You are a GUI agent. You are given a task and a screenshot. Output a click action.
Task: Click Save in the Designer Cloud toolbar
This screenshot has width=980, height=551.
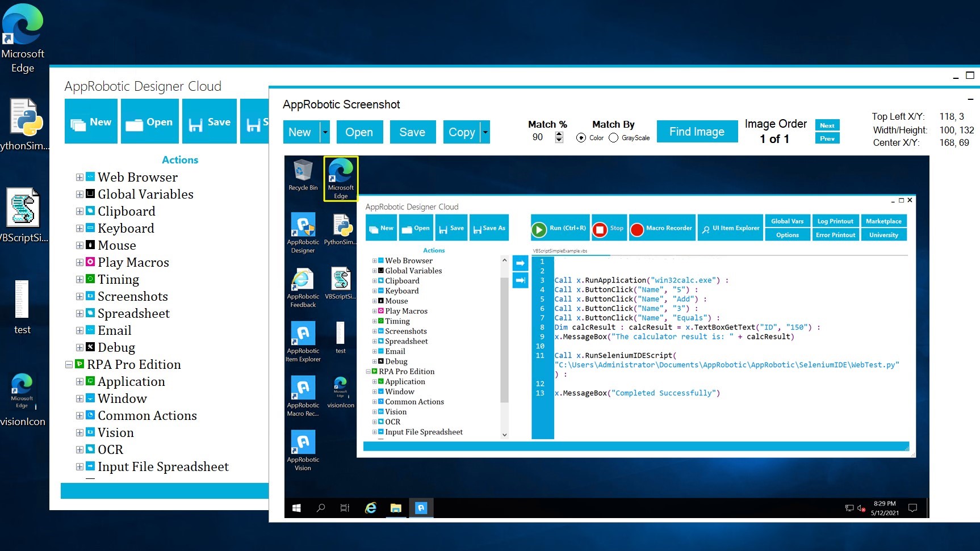click(209, 121)
